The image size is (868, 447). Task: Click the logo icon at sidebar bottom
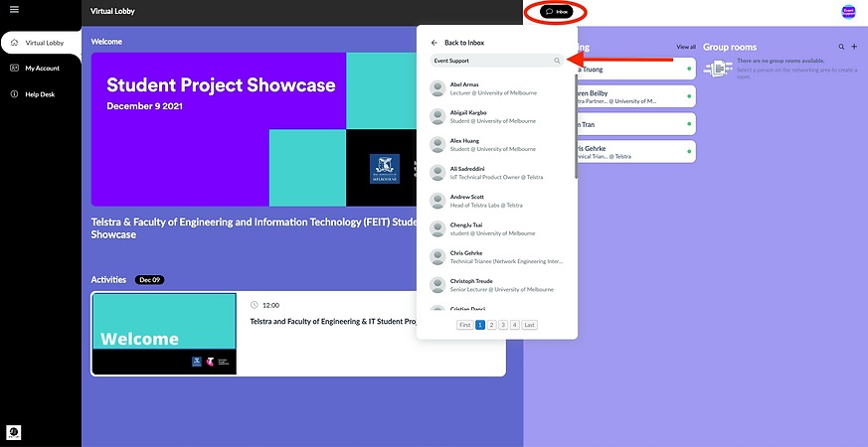[x=15, y=432]
